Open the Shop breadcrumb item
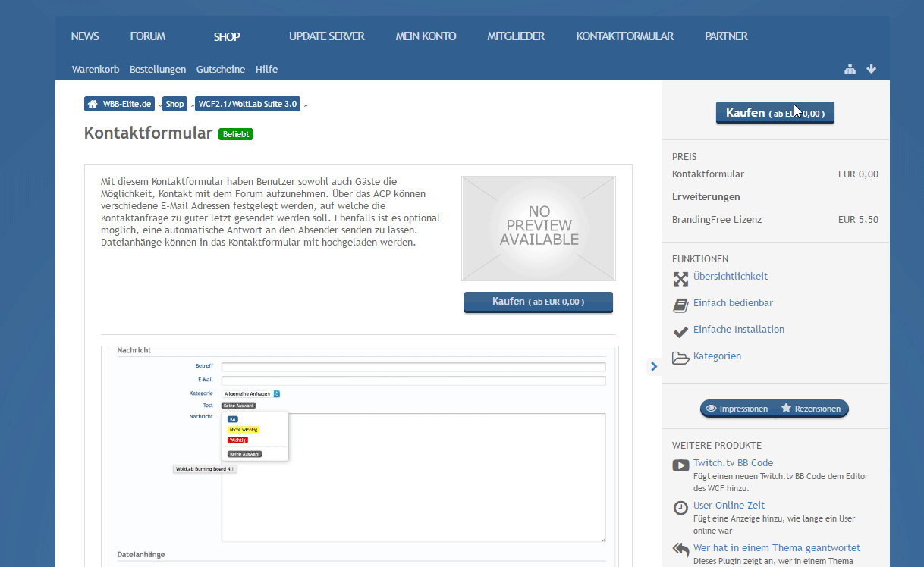 (x=174, y=104)
